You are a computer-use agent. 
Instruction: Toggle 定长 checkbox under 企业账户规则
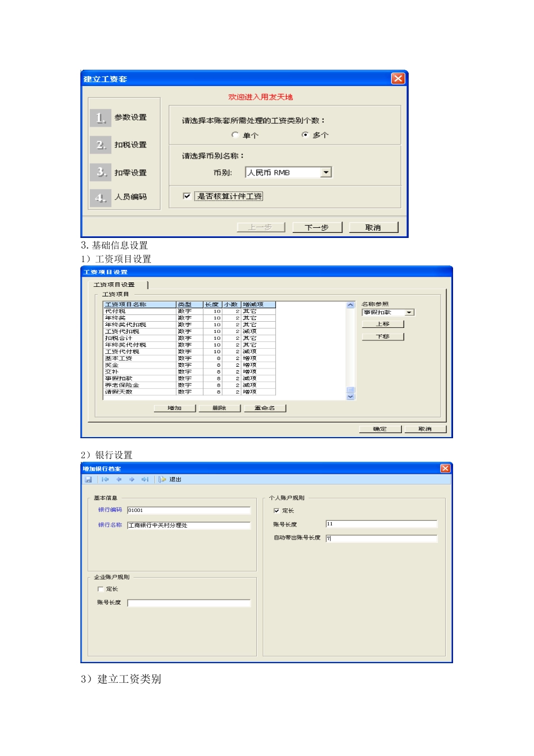101,589
